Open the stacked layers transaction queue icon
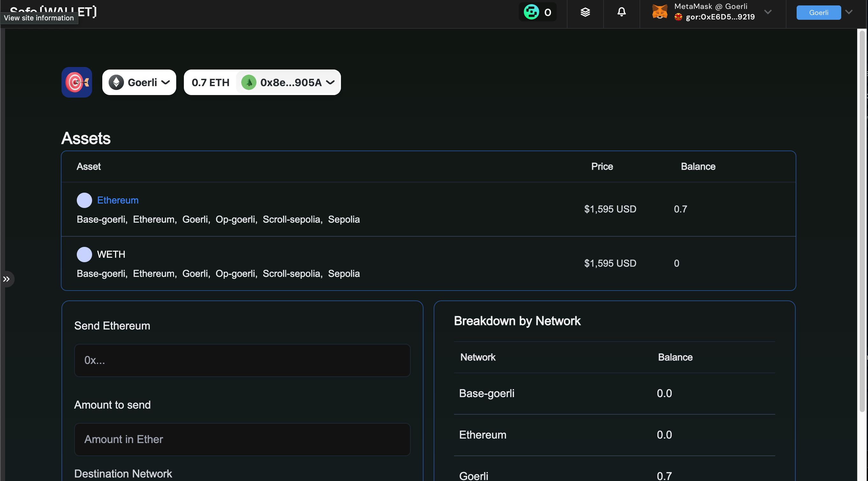 [585, 12]
